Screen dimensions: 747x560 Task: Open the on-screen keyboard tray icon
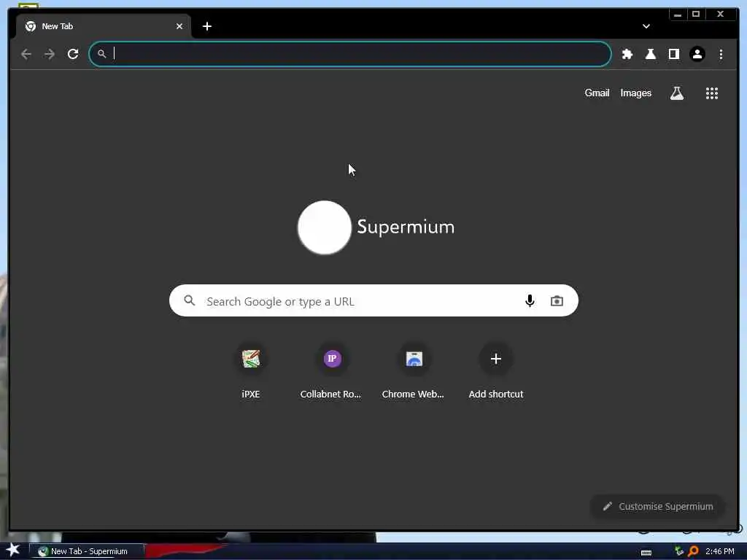646,552
